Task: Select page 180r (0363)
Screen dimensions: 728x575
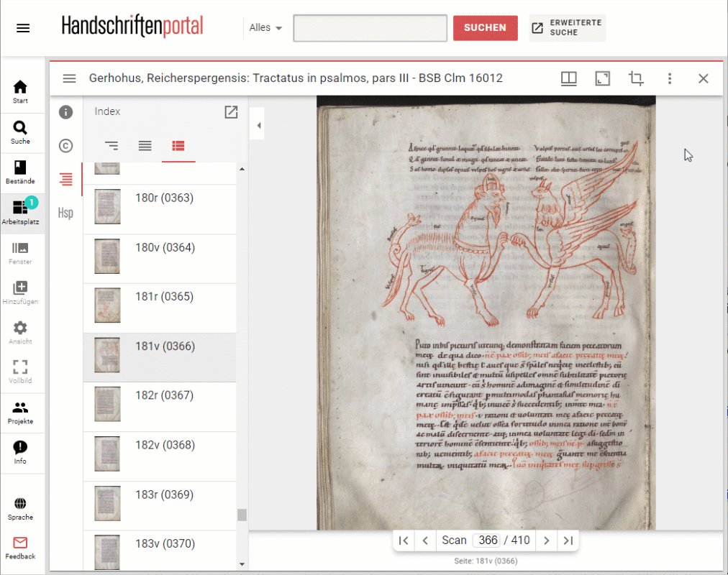Action: coord(159,209)
